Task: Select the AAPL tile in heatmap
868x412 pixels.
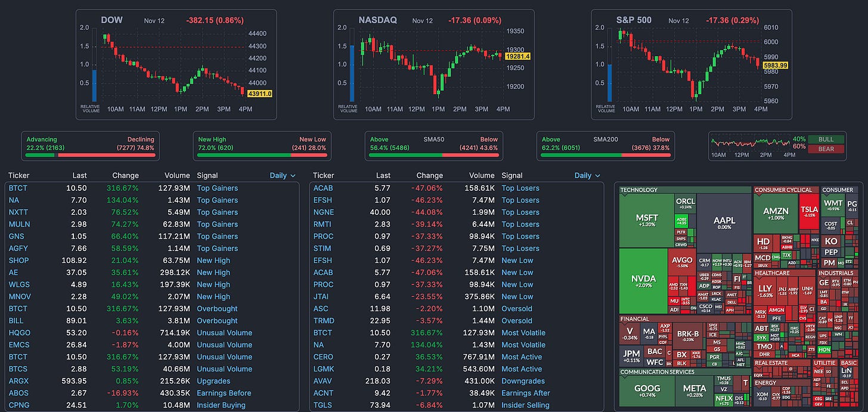Action: 724,222
